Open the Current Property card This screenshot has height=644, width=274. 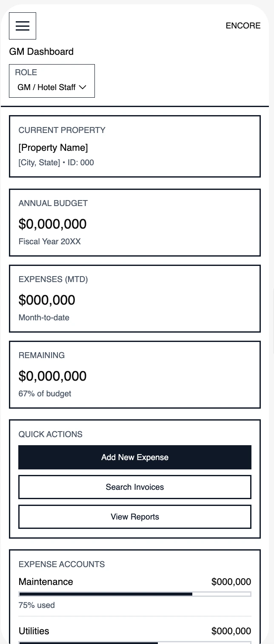(134, 146)
